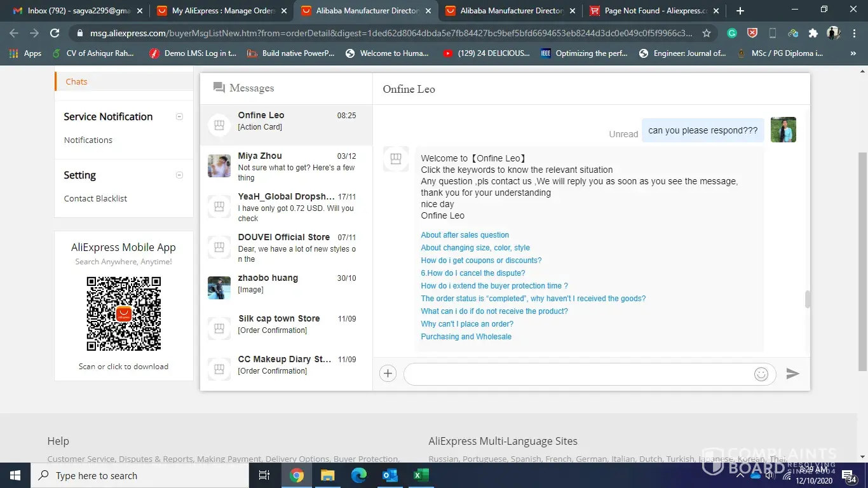Reload the page using the refresh icon
The width and height of the screenshot is (868, 488).
55,33
